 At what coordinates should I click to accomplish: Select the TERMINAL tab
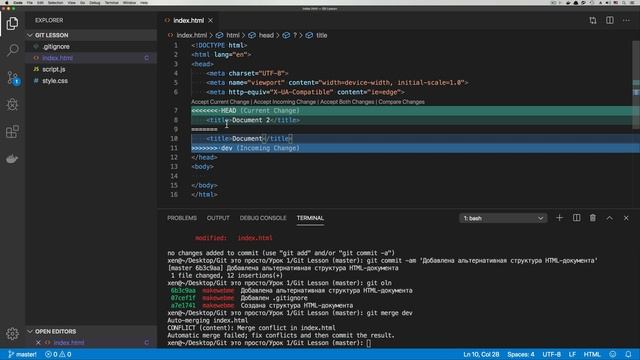(x=310, y=218)
